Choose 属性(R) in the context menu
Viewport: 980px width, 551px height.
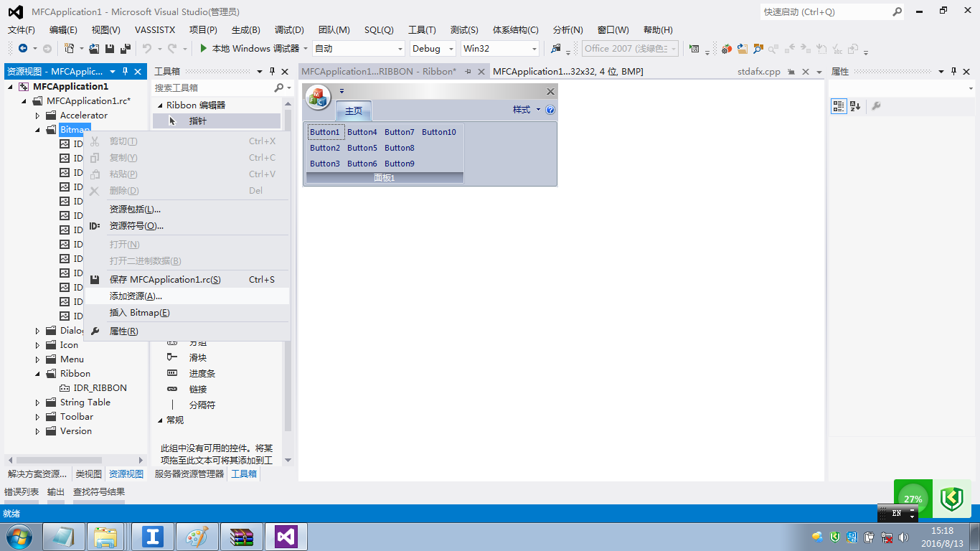click(187, 331)
